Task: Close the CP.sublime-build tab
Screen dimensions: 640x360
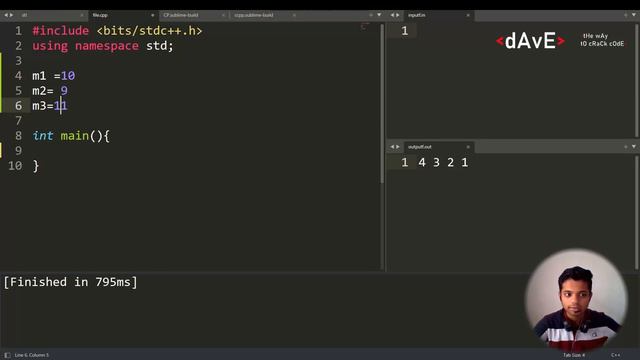Action: (x=223, y=15)
